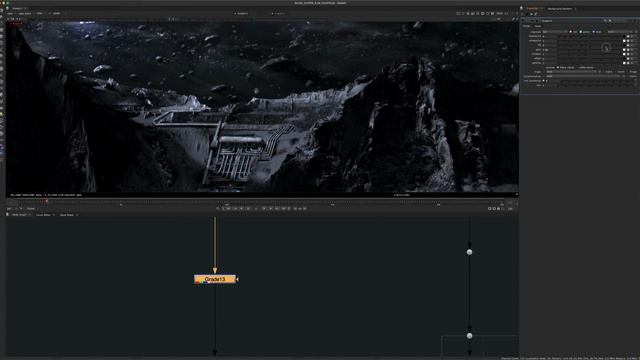Viewport: 640px width, 360px height.
Task: Switch to the Node Graph tab
Action: [x=19, y=215]
